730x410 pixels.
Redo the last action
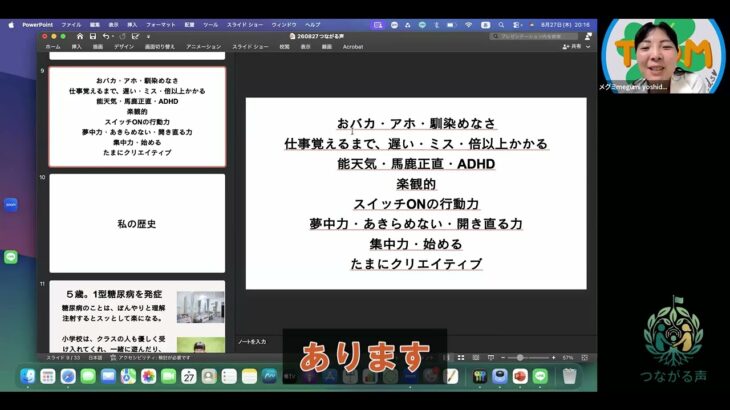pyautogui.click(x=122, y=36)
